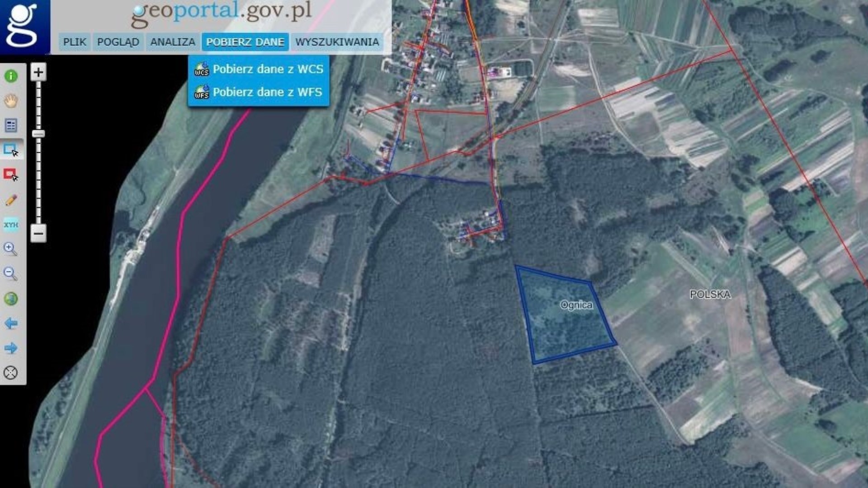Click the crossed-circle icon at toolbar bottom
Image resolution: width=868 pixels, height=488 pixels.
coord(11,373)
